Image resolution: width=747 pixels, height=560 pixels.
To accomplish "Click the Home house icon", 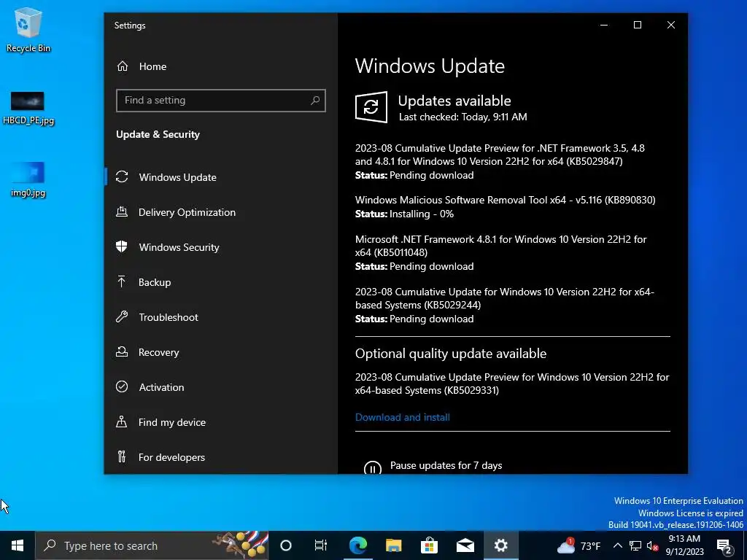I will click(123, 66).
